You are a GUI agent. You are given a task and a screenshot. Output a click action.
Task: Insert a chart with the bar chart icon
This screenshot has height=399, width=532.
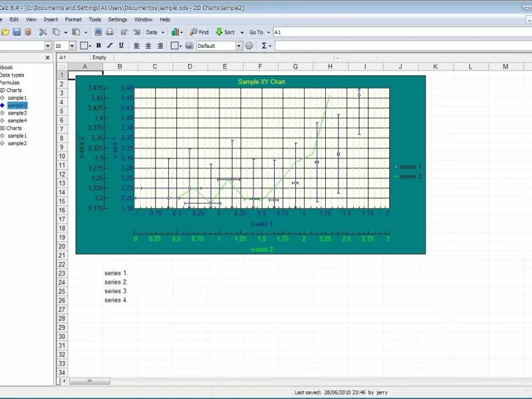(175, 32)
